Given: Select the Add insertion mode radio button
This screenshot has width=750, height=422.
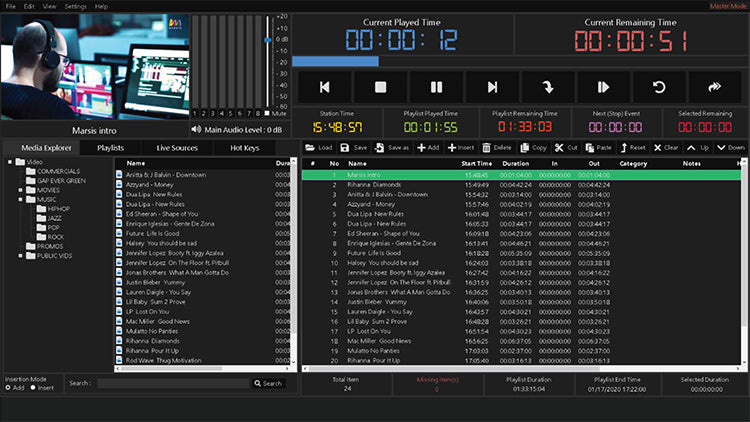Looking at the screenshot, I should coord(7,388).
